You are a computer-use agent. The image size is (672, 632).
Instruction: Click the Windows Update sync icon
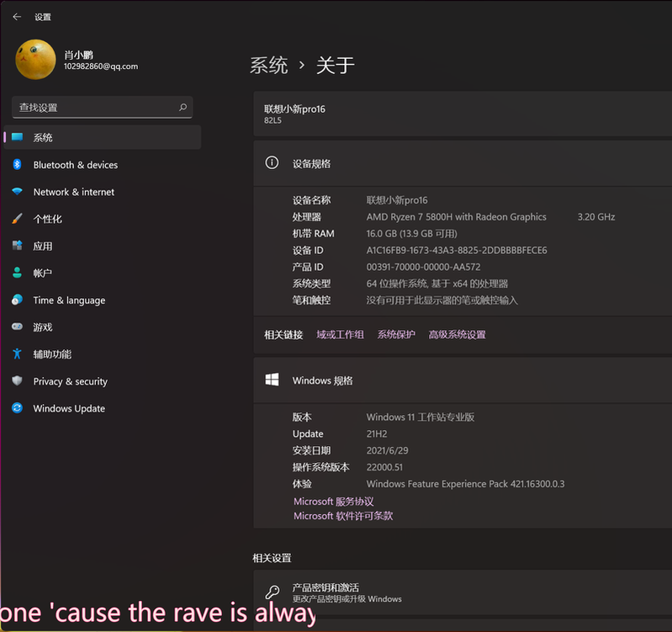[x=17, y=408]
